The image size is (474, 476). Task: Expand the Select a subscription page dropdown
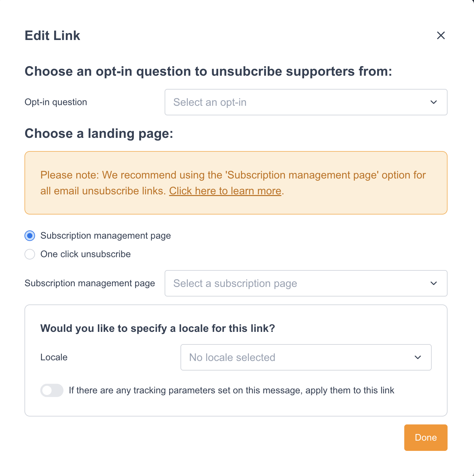297,283
